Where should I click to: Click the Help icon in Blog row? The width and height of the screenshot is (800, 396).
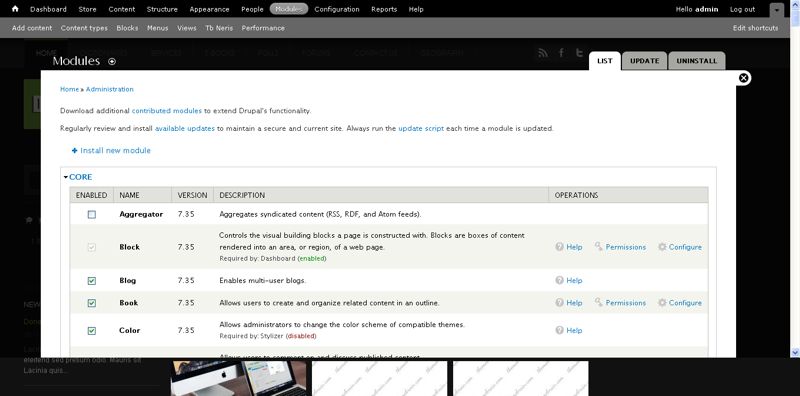[x=560, y=280]
